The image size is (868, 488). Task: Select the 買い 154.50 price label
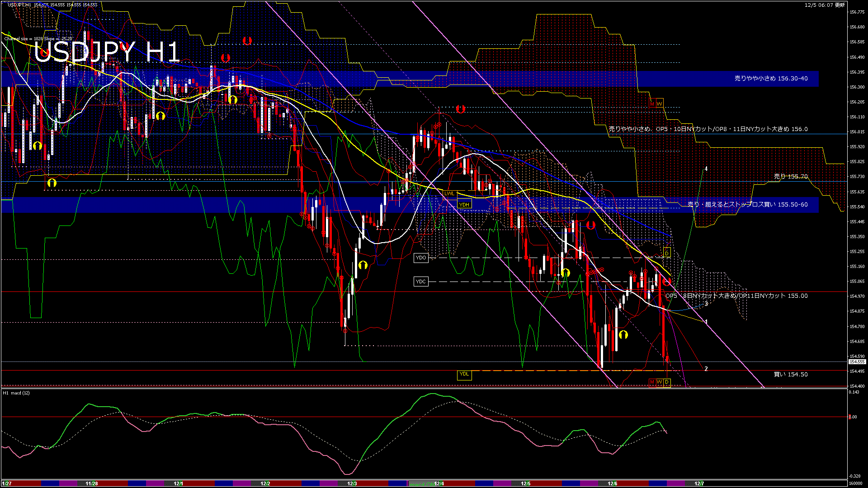pyautogui.click(x=791, y=375)
